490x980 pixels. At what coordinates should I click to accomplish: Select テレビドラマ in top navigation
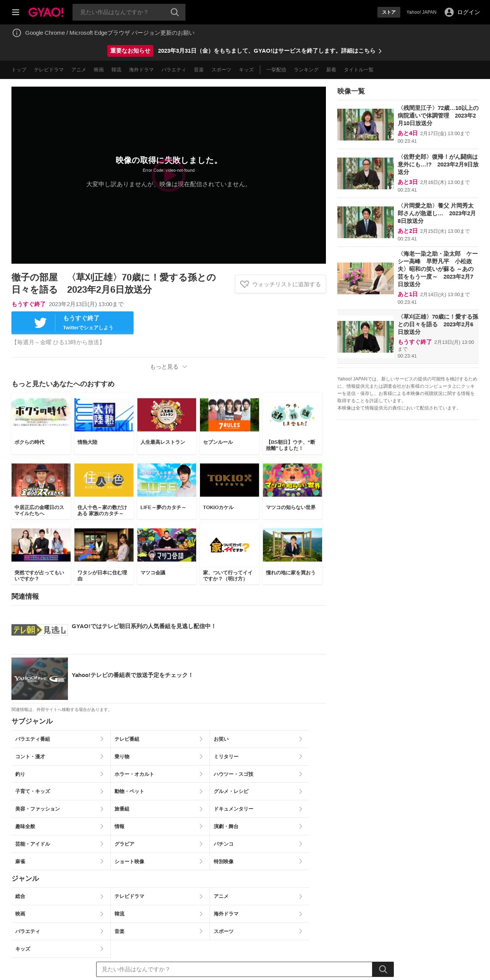click(x=49, y=70)
